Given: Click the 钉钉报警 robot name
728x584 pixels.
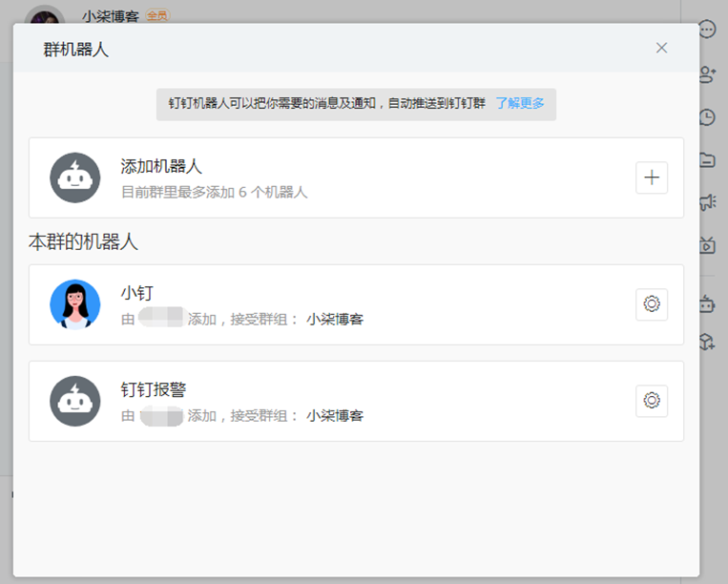Looking at the screenshot, I should point(154,389).
